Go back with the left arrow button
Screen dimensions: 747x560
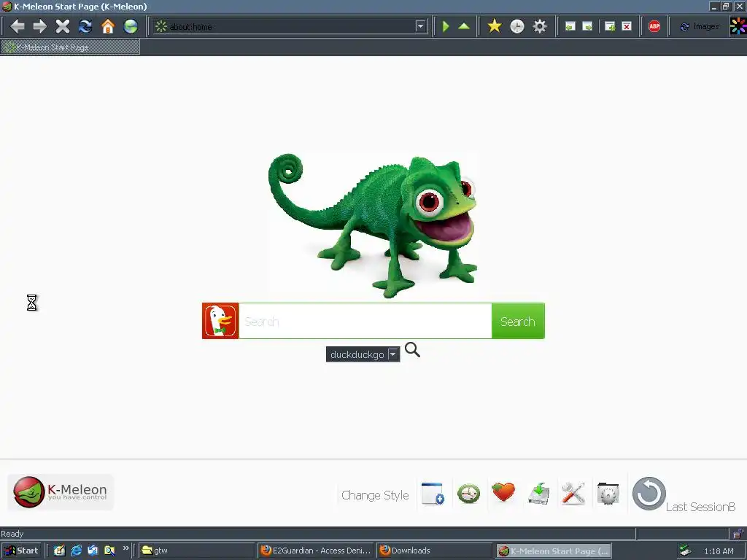18,26
